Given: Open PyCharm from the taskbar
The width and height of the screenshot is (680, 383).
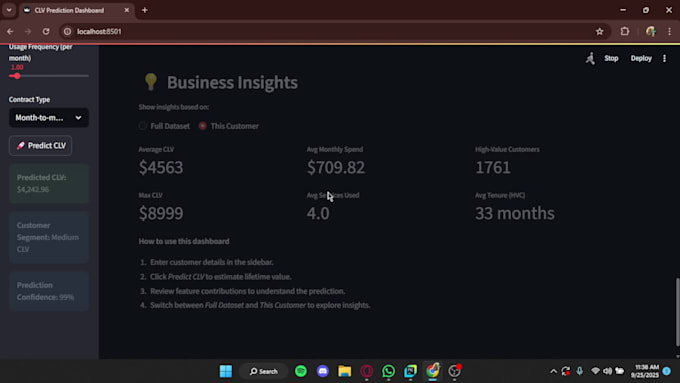Looking at the screenshot, I should [x=410, y=371].
